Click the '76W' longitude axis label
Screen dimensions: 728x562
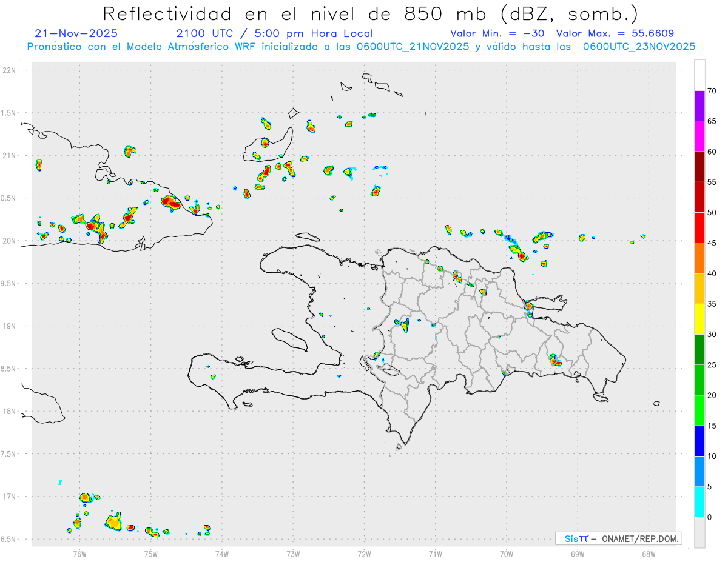79,554
